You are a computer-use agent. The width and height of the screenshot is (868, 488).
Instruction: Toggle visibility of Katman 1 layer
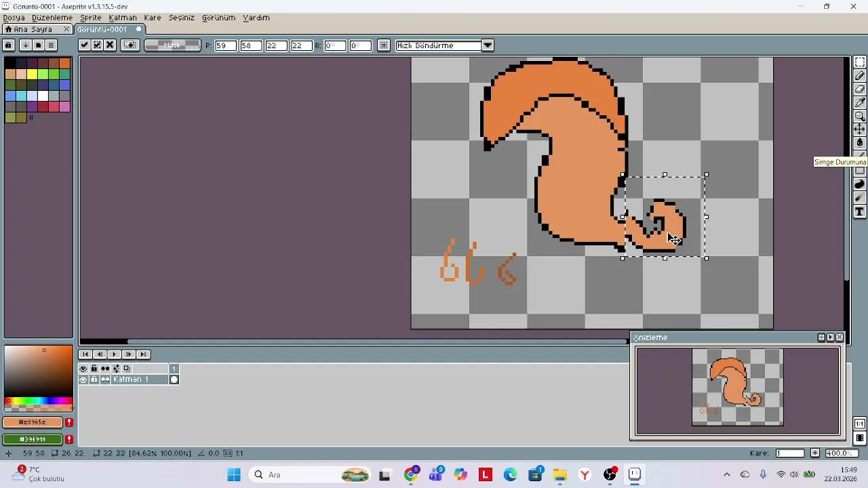83,380
